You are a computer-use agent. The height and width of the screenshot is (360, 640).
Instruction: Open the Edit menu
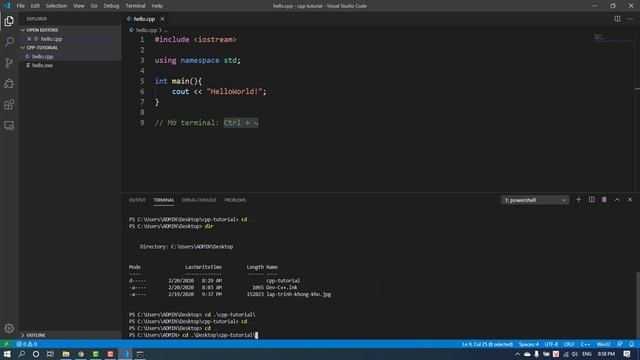[x=35, y=6]
